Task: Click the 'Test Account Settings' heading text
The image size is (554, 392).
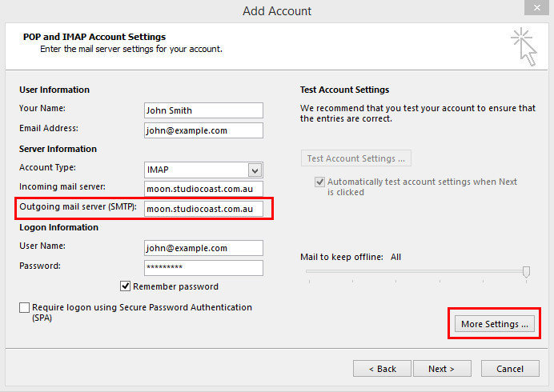Action: [x=344, y=90]
